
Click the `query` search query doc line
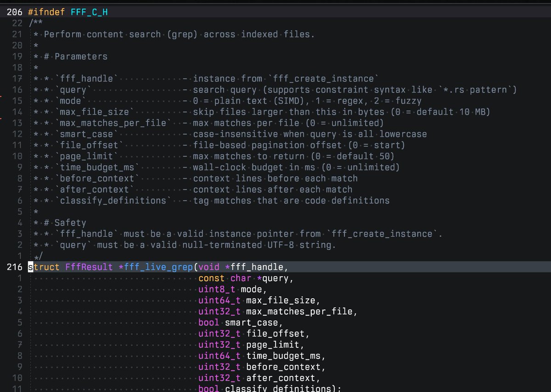[275, 90]
